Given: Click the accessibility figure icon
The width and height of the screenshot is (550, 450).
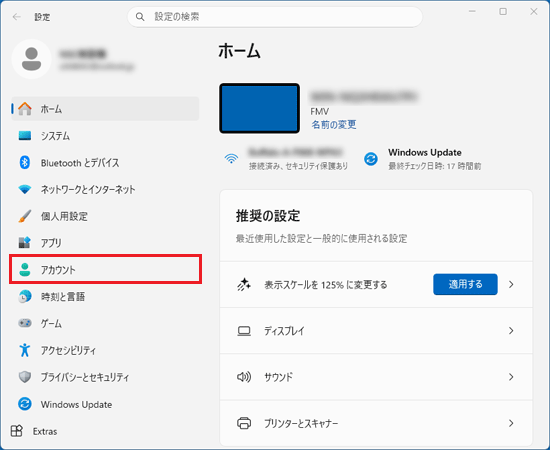Looking at the screenshot, I should pos(25,350).
